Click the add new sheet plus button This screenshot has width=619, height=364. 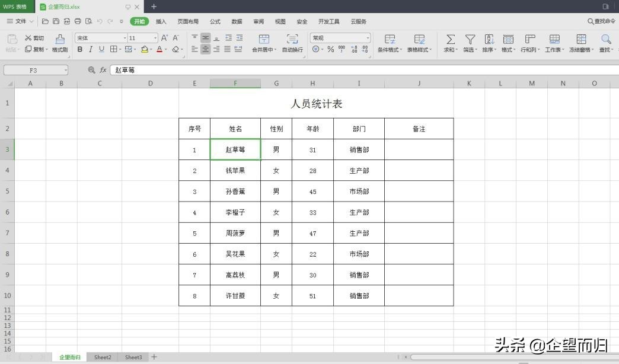pyautogui.click(x=154, y=357)
